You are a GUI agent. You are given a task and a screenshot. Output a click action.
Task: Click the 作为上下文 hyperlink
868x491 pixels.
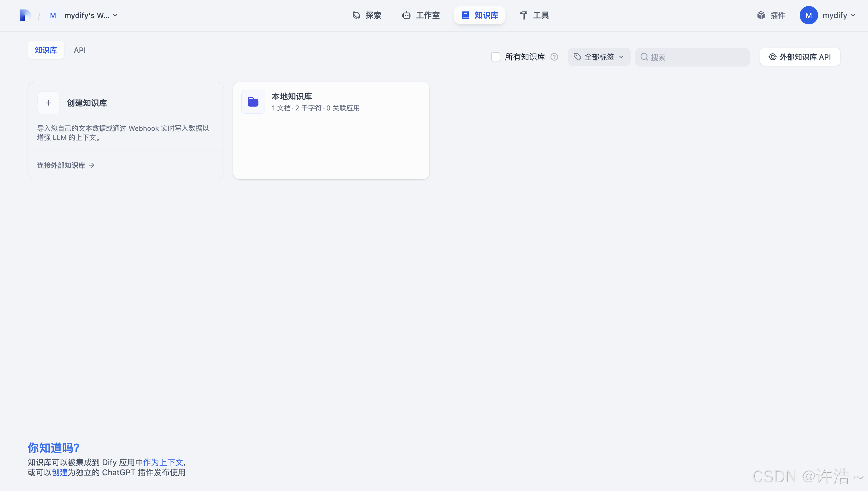click(x=163, y=462)
